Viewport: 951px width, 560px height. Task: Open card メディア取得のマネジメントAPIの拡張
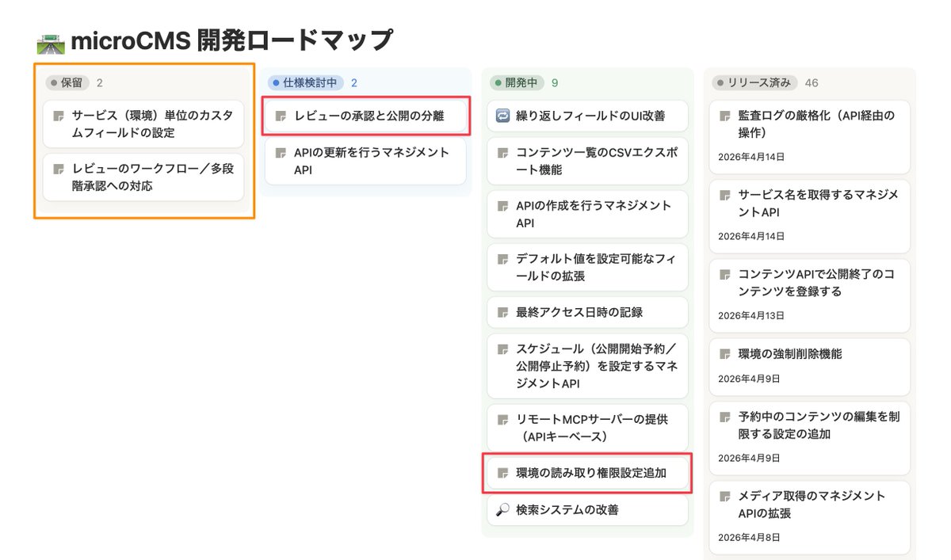(x=809, y=516)
